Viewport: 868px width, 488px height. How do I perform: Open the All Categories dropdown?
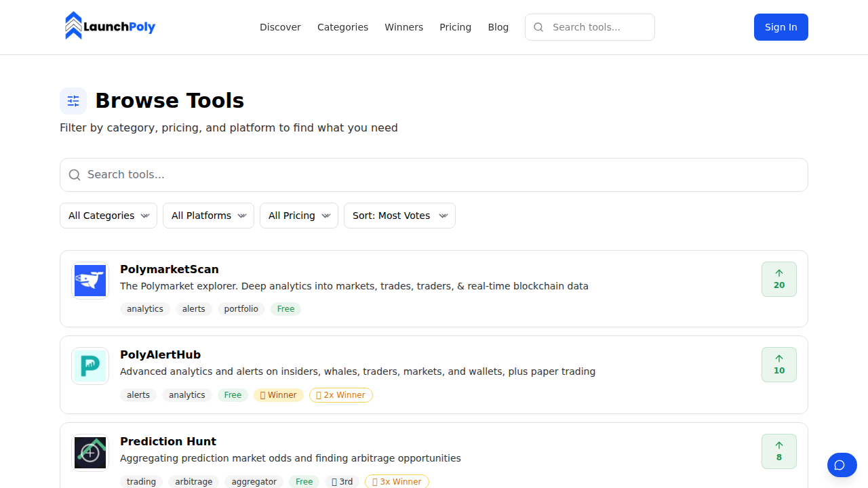pyautogui.click(x=108, y=216)
